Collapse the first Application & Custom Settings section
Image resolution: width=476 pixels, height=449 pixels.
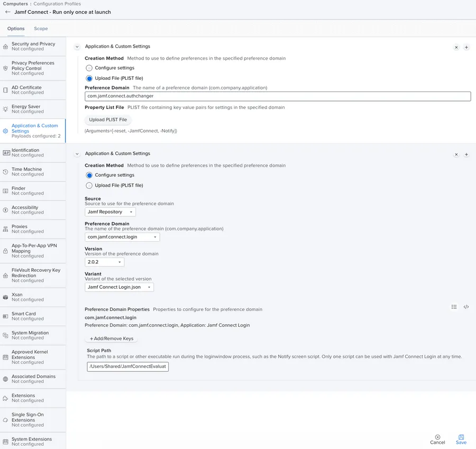point(77,47)
